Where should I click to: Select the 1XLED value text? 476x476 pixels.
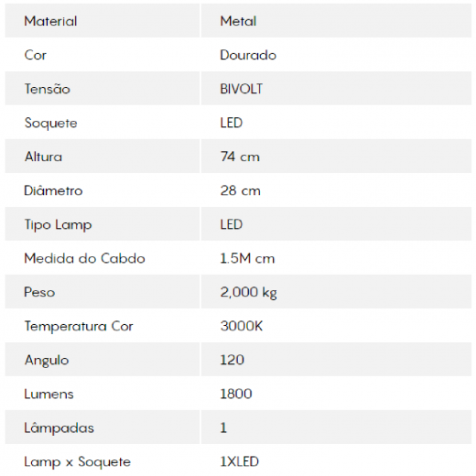[239, 461]
